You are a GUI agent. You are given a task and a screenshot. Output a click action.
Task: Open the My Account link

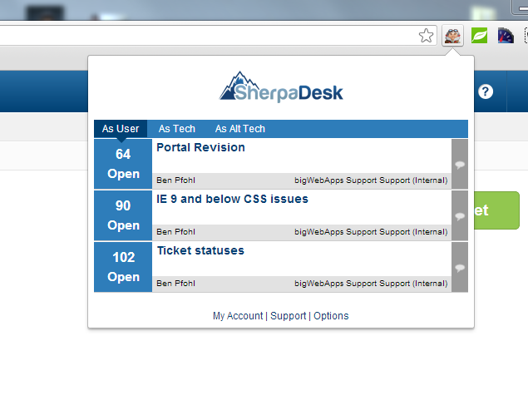click(x=238, y=316)
